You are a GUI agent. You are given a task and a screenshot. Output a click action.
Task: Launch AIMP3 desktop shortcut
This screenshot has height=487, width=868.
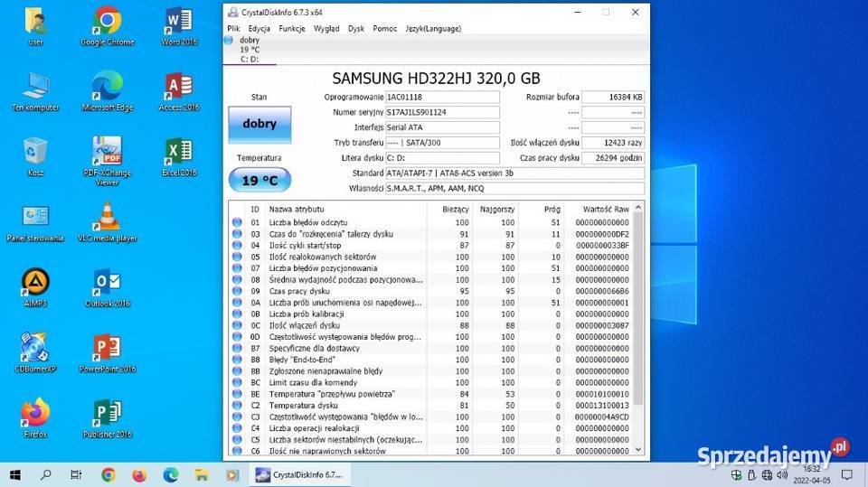pyautogui.click(x=35, y=287)
